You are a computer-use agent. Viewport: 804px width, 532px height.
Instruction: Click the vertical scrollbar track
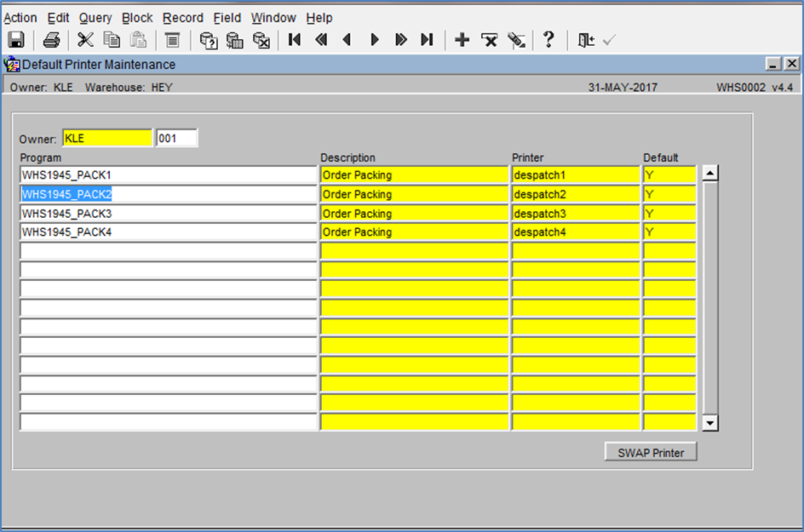tap(709, 298)
